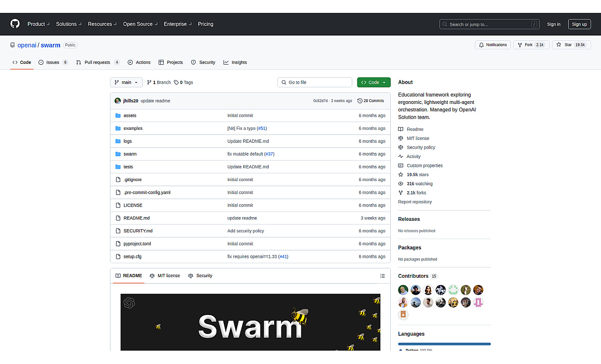This screenshot has height=364, width=601.
Task: Click the swarm folder icon
Action: pos(118,154)
